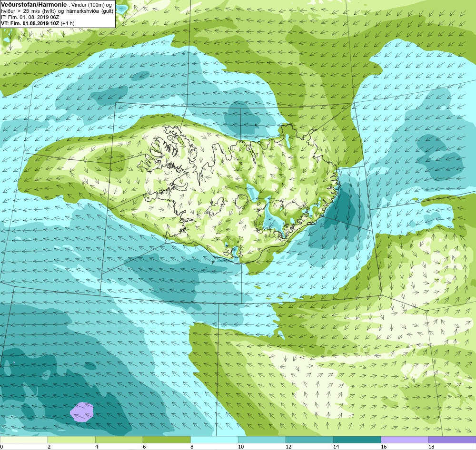Click the '(+4 h)' forecast offset text
The width and height of the screenshot is (476, 450).
(x=68, y=23)
